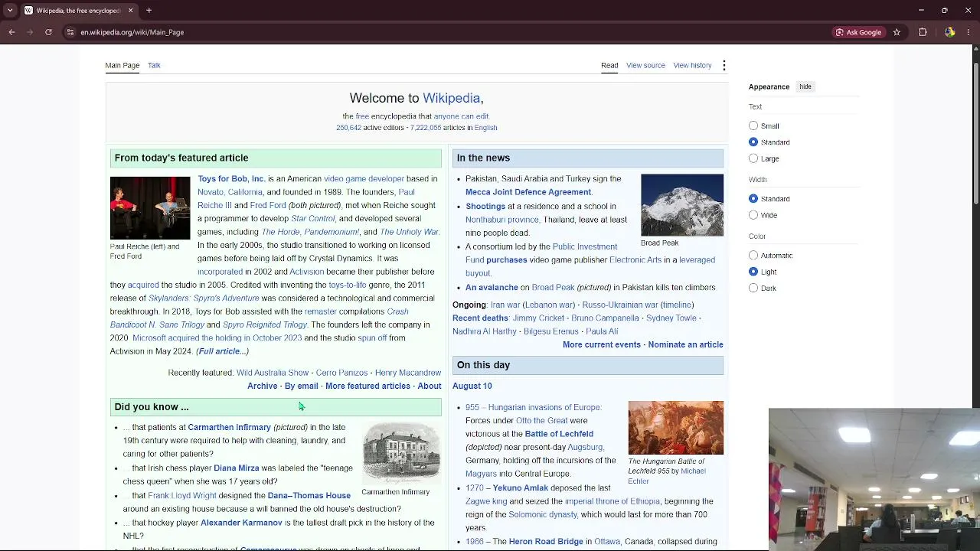Switch to the Talk tab

click(154, 65)
